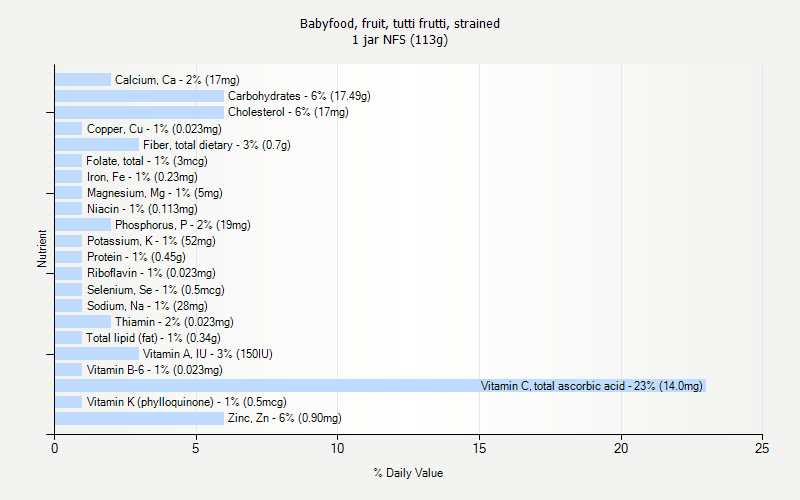
Task: Click the 'Potassium, K - 1% (52mg)' label
Action: [x=151, y=241]
